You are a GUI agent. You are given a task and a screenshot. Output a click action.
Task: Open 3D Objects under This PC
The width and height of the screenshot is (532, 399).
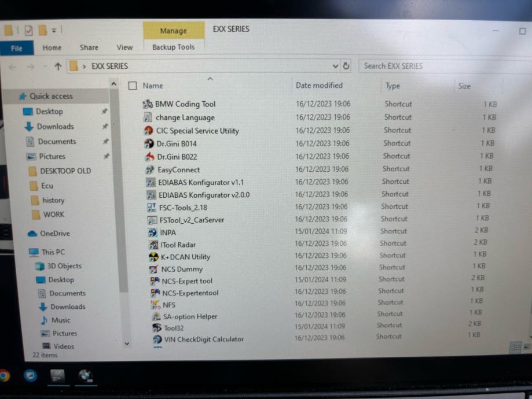[x=64, y=266]
